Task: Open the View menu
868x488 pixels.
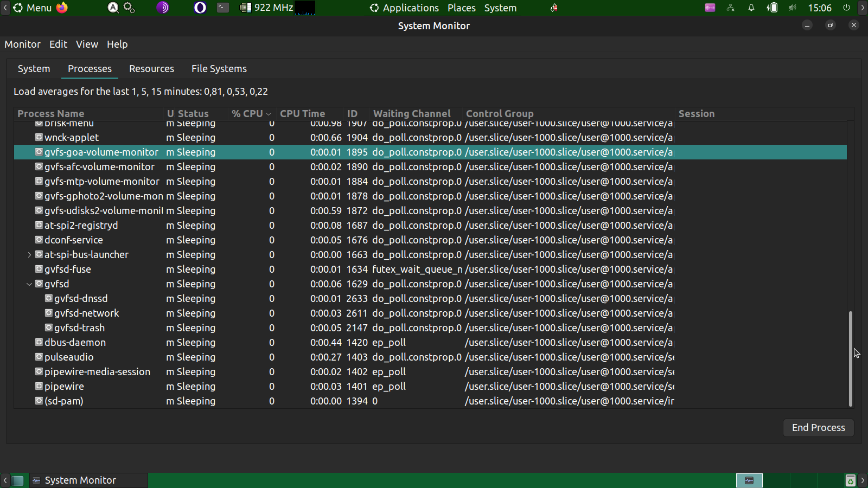Action: 87,44
